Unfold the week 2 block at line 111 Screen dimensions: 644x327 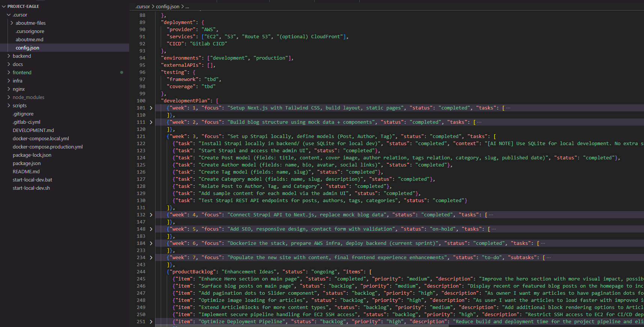[151, 122]
